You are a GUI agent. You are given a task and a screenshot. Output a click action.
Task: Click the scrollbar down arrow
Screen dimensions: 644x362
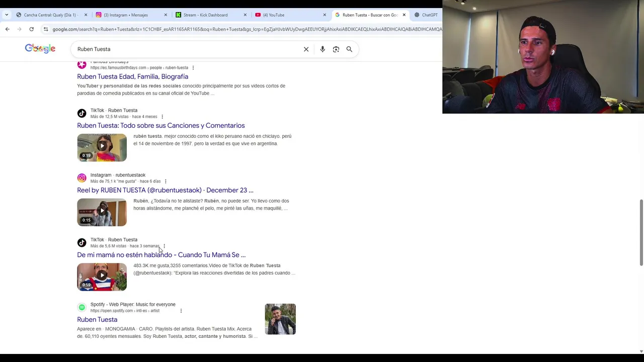641,351
